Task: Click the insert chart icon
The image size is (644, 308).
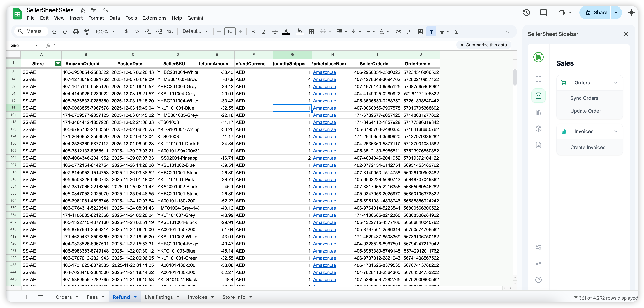Action: click(x=420, y=31)
